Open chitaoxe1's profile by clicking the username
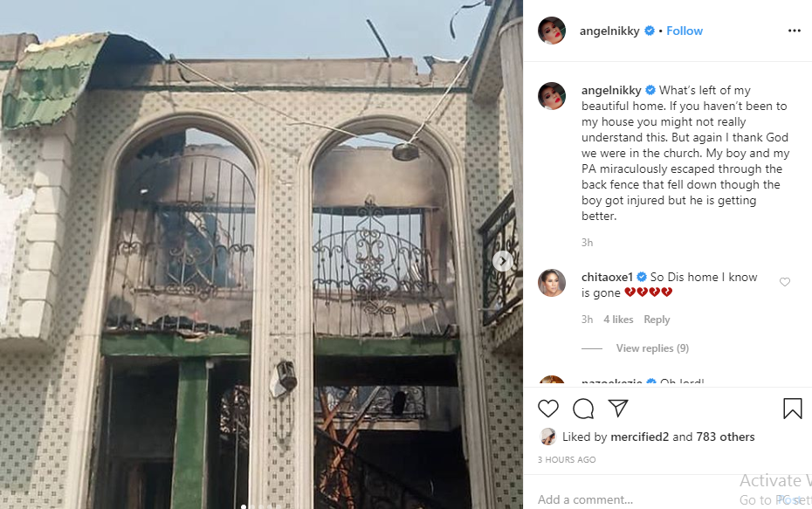812x509 pixels. (606, 277)
